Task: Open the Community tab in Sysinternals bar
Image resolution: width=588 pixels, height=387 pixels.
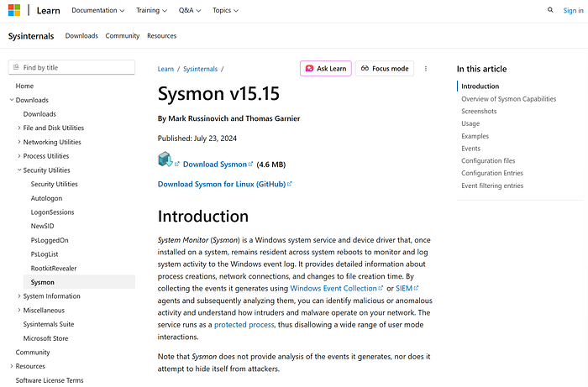Action: point(123,36)
